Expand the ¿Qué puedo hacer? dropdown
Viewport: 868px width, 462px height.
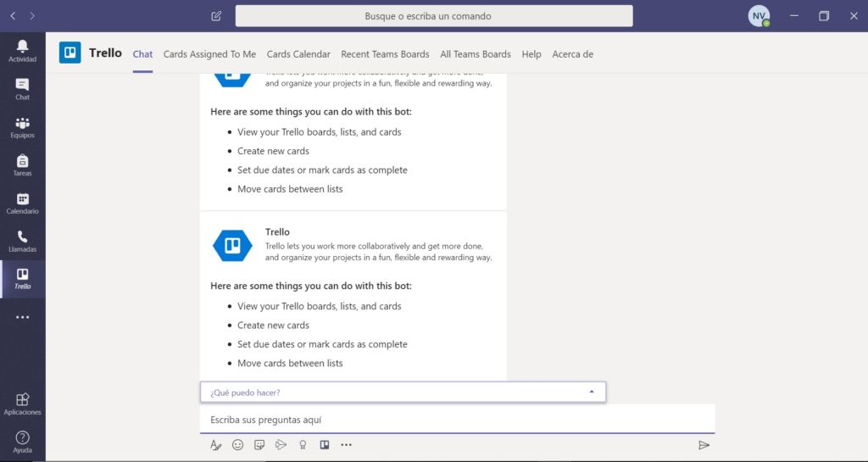[592, 392]
